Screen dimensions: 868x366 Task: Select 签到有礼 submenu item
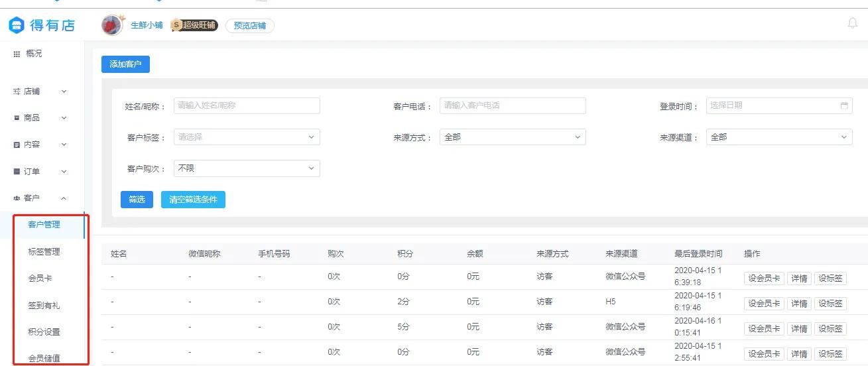click(44, 306)
